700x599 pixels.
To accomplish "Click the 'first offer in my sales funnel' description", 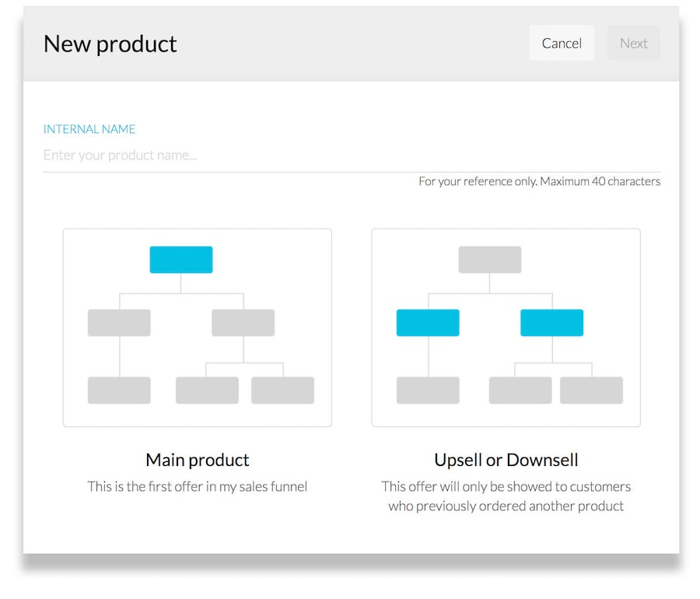I will point(197,487).
